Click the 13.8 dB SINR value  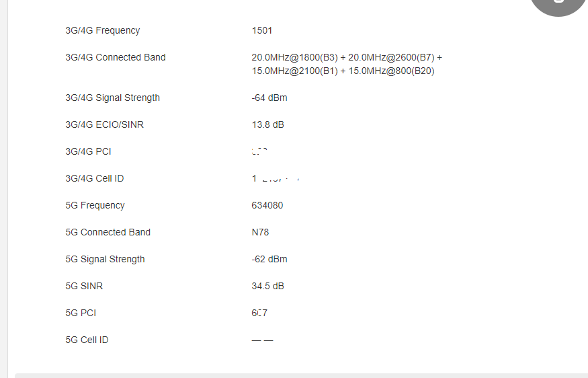(267, 124)
